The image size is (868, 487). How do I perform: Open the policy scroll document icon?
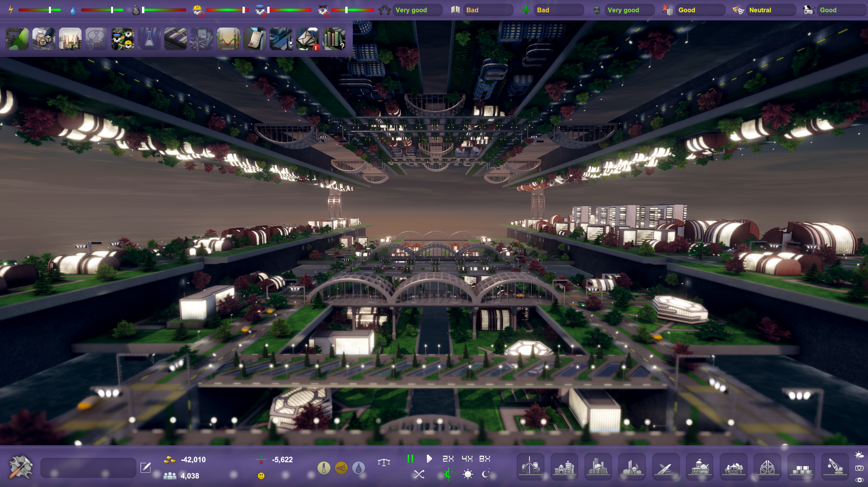tap(255, 39)
